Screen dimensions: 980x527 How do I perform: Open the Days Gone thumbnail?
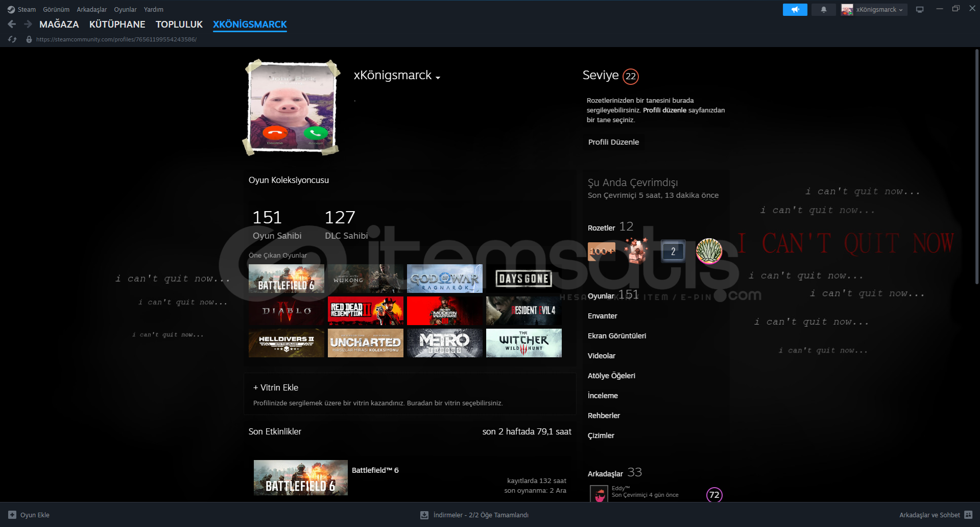pos(524,279)
